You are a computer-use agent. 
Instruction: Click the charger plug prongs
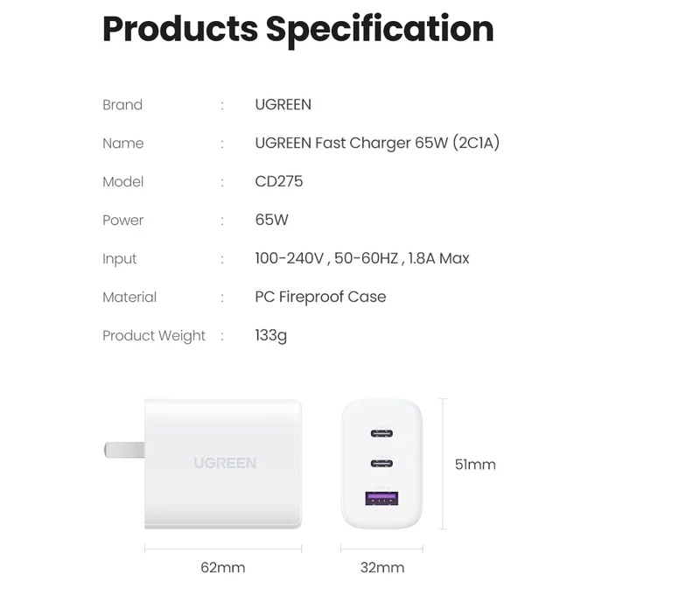point(124,450)
